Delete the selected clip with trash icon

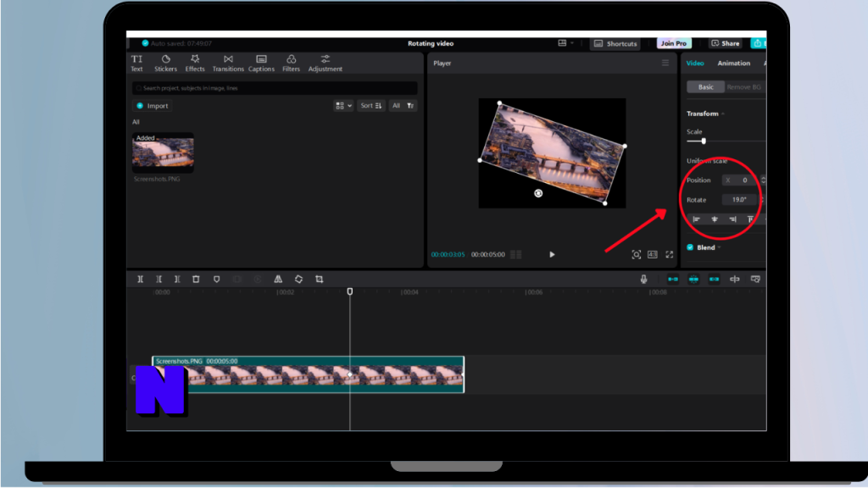(196, 280)
